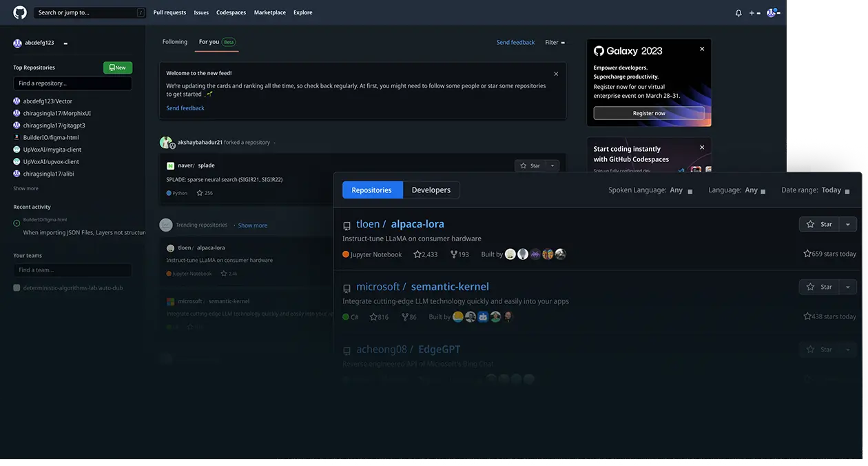Open the notifications bell

tap(738, 12)
